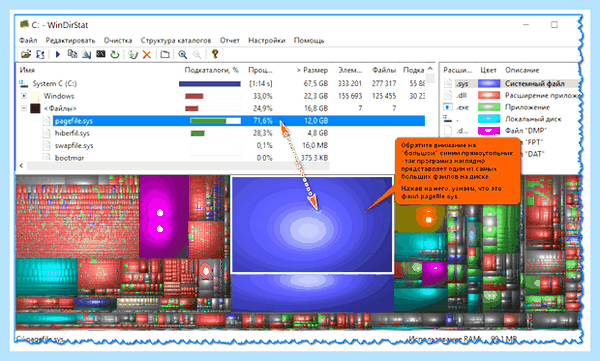This screenshot has width=600, height=361.
Task: Click the red X permanent delete icon
Action: (147, 54)
